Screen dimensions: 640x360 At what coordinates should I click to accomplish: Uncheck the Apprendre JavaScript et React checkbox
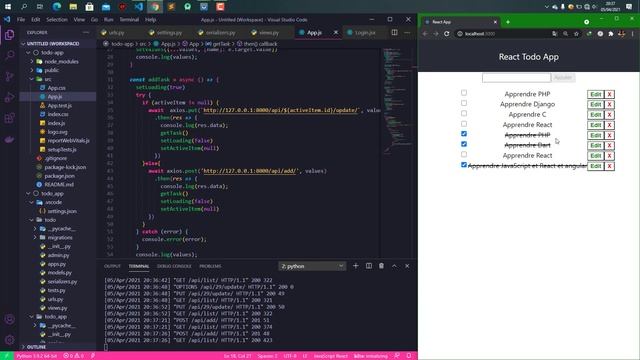click(464, 164)
